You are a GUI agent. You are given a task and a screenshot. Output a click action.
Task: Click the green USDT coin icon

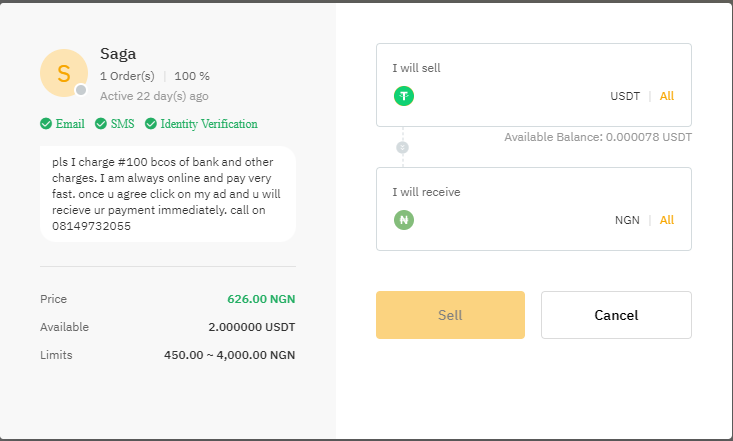404,96
